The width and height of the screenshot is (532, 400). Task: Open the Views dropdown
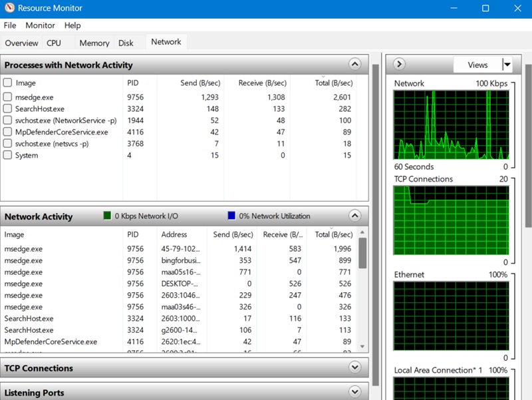click(x=508, y=64)
